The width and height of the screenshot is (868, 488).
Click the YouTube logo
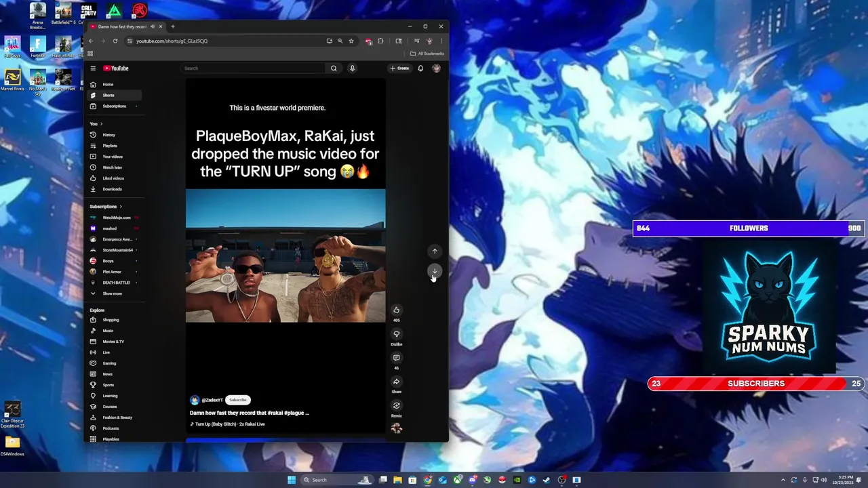(116, 68)
